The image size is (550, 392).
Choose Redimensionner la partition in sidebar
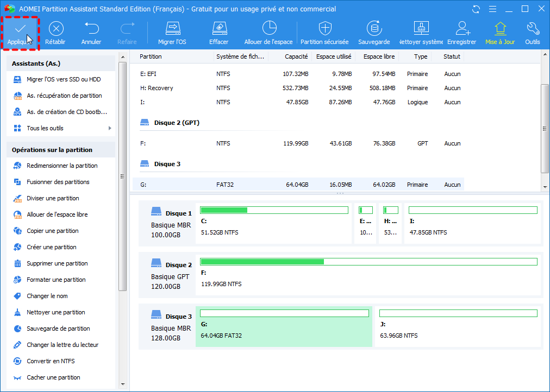click(x=62, y=166)
